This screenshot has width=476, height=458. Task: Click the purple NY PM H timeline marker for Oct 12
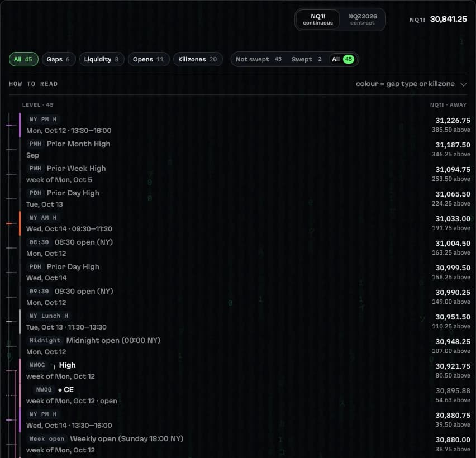[11, 125]
